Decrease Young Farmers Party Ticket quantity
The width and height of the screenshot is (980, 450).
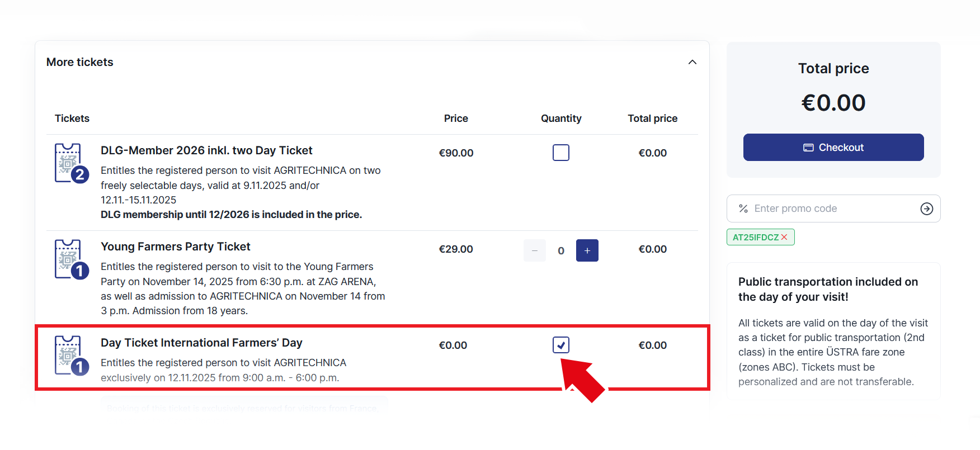(534, 250)
